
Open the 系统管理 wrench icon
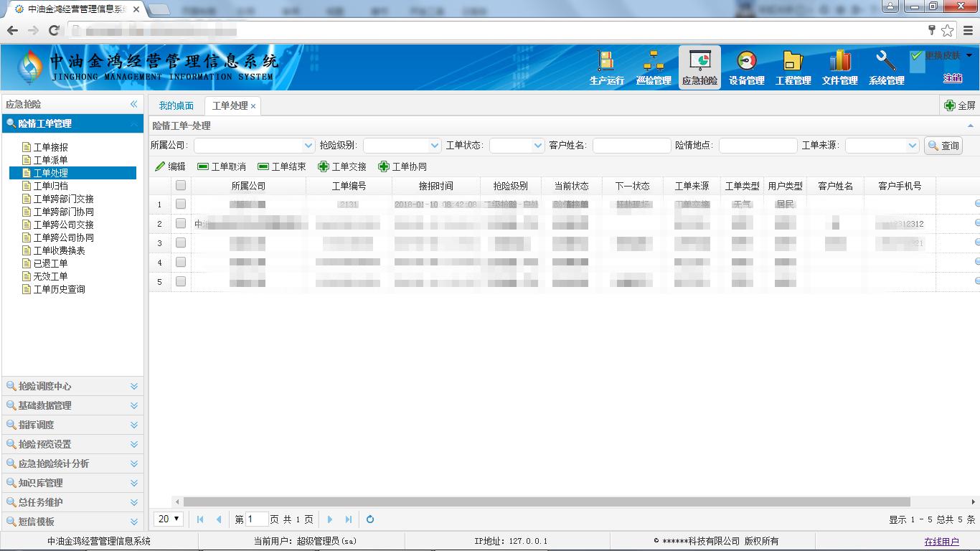886,62
